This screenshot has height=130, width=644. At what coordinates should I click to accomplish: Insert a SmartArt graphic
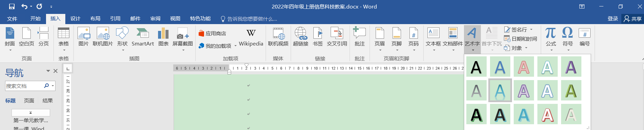(143, 37)
